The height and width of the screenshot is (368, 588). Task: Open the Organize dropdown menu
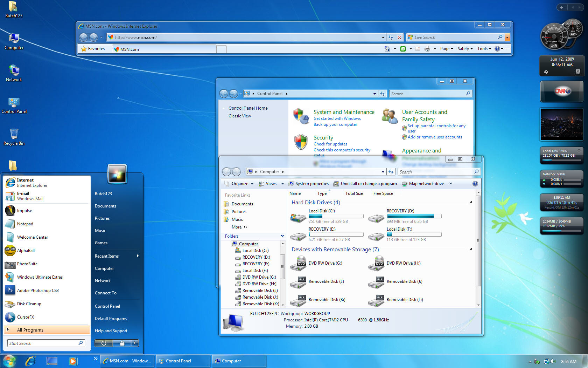click(240, 184)
